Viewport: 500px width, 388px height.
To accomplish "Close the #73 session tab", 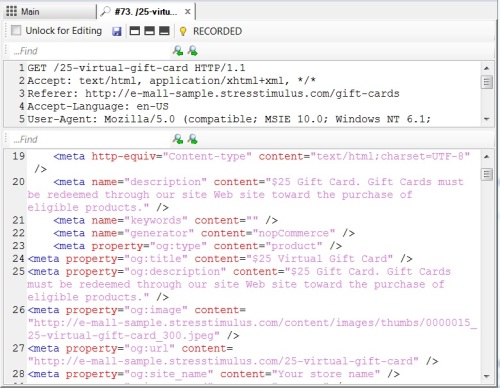I will (x=188, y=12).
